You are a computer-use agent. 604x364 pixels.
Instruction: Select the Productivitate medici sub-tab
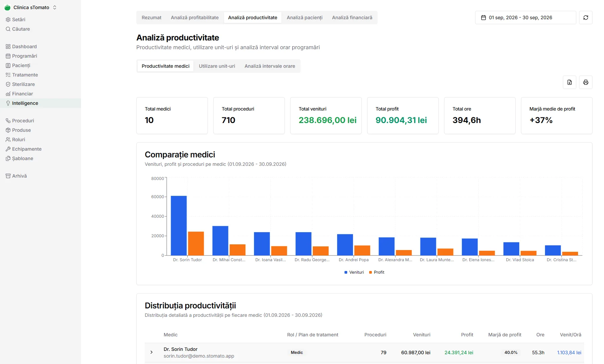pyautogui.click(x=166, y=66)
